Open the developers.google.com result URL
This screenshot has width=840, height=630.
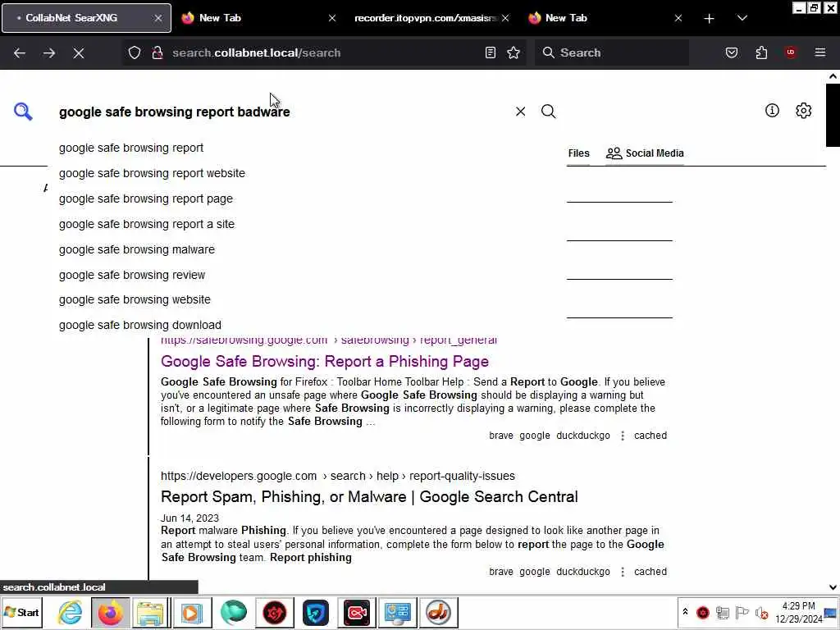[x=337, y=476]
